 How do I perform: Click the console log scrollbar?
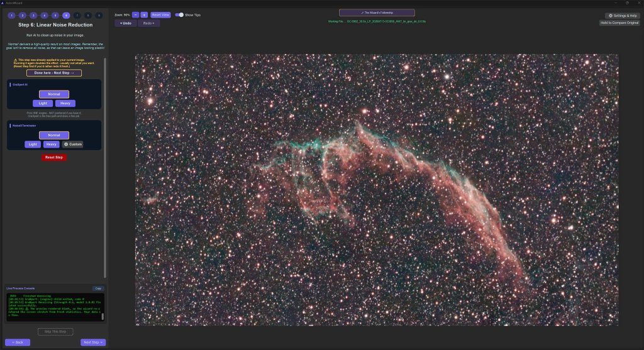(103, 316)
